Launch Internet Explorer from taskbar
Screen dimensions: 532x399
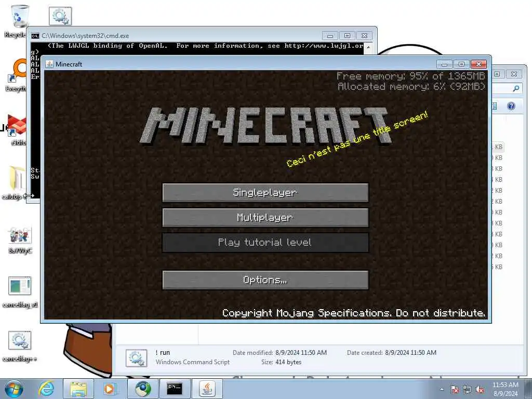coord(46,389)
